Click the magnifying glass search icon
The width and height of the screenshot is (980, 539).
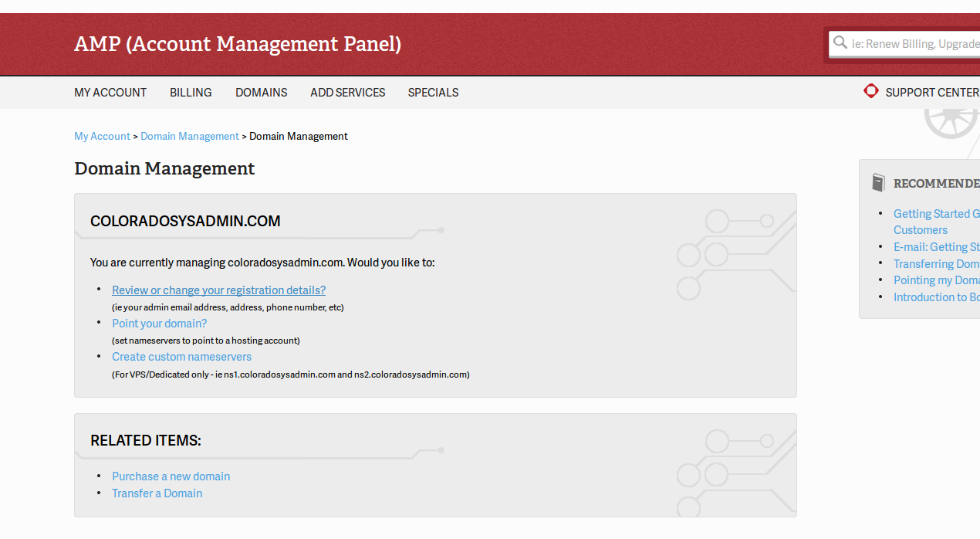click(840, 43)
